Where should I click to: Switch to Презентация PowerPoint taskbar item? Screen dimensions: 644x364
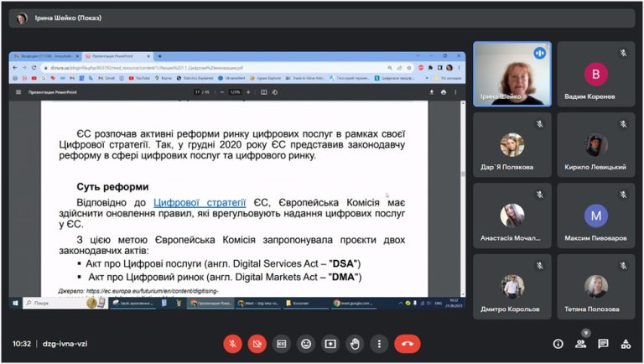click(211, 304)
